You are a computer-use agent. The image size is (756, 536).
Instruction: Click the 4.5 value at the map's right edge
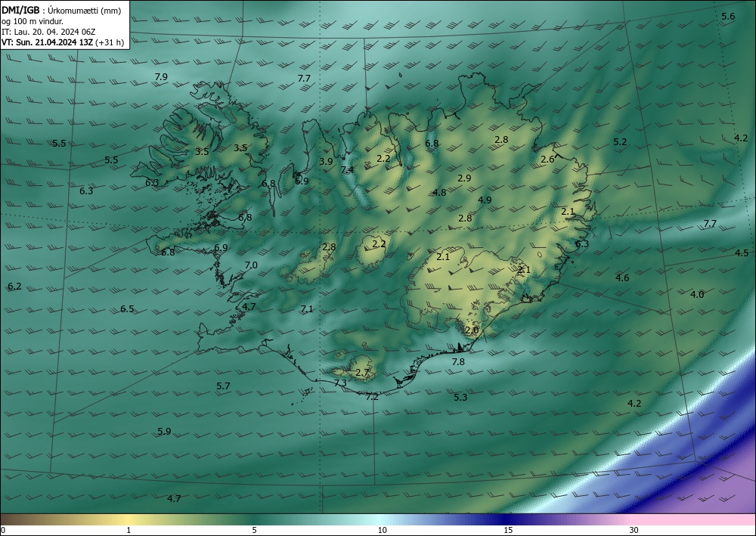click(x=742, y=253)
